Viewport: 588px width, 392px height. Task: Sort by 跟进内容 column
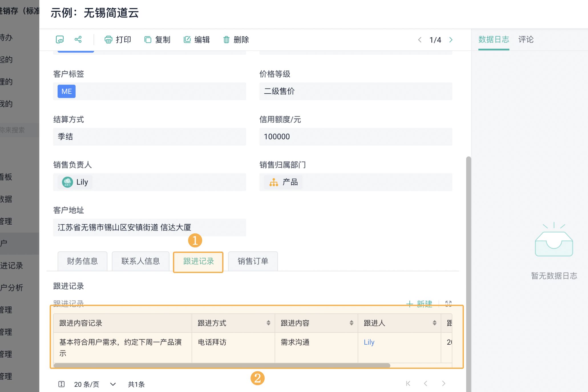pyautogui.click(x=351, y=323)
